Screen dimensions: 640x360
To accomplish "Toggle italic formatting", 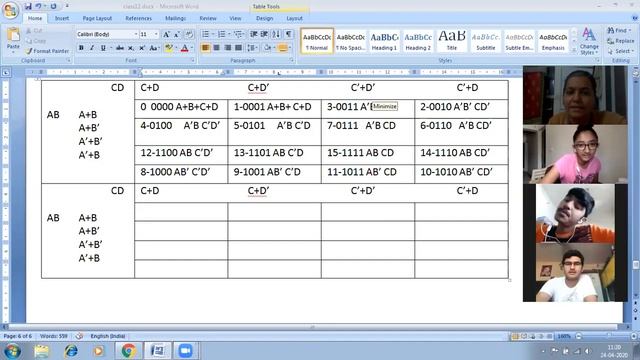I will pos(92,48).
